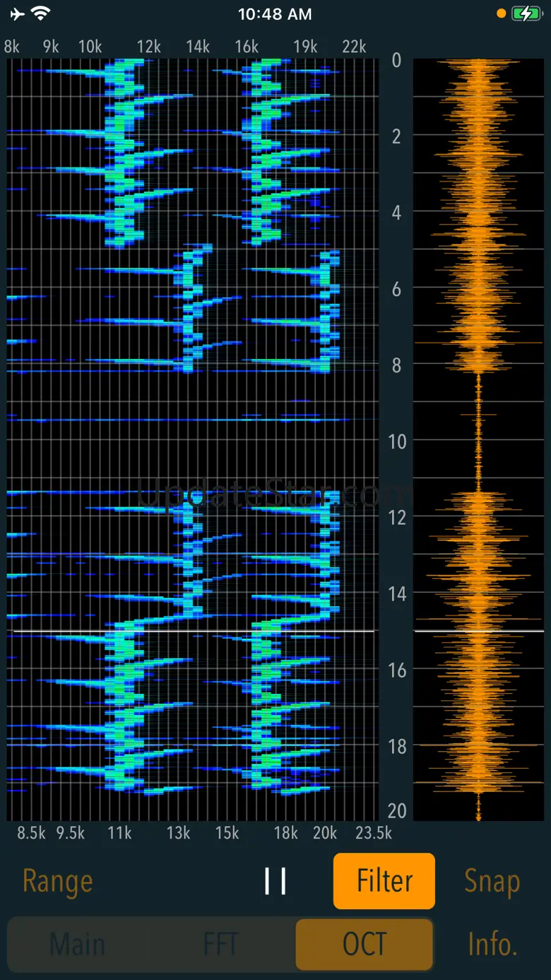Click the time axis label 18
This screenshot has width=551, height=980.
[397, 746]
